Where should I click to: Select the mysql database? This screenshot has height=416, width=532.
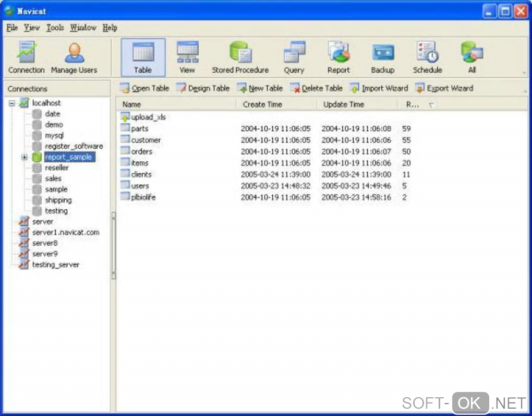[x=54, y=136]
